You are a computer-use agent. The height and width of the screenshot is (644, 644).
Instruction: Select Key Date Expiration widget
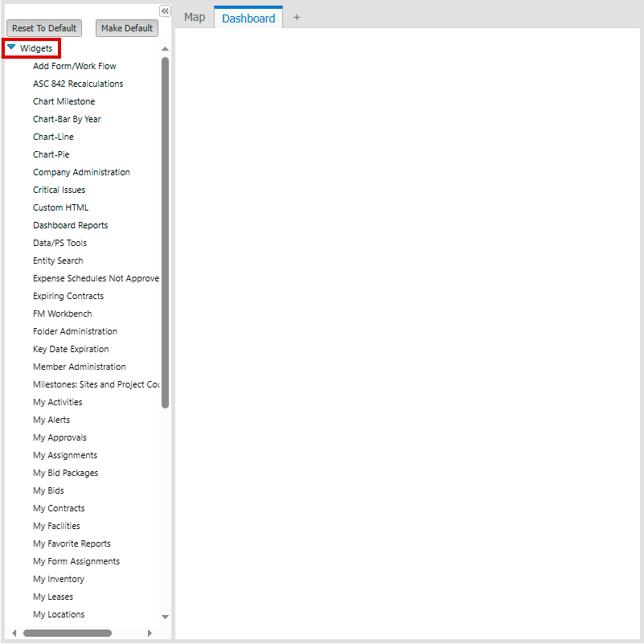71,349
